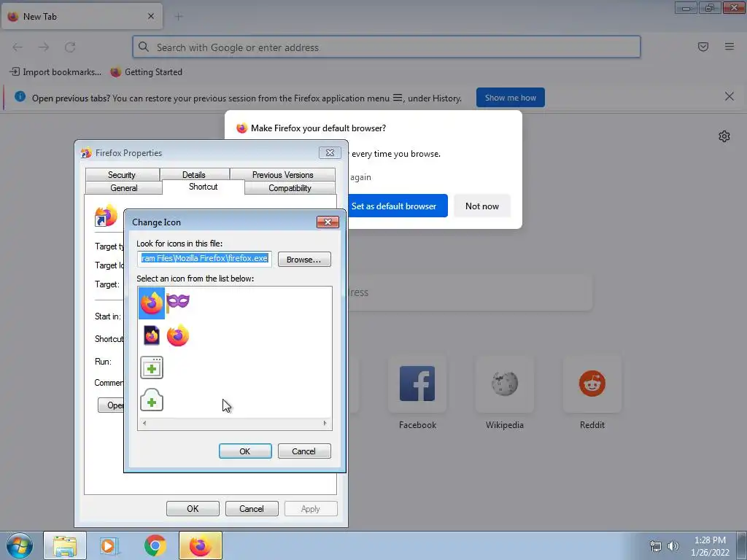The width and height of the screenshot is (747, 560).
Task: Click Import bookmarks in bookmarks toolbar
Action: point(55,72)
